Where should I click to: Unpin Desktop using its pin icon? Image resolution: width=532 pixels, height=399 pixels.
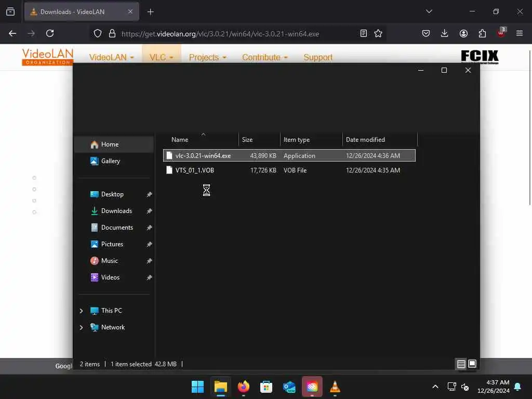149,194
